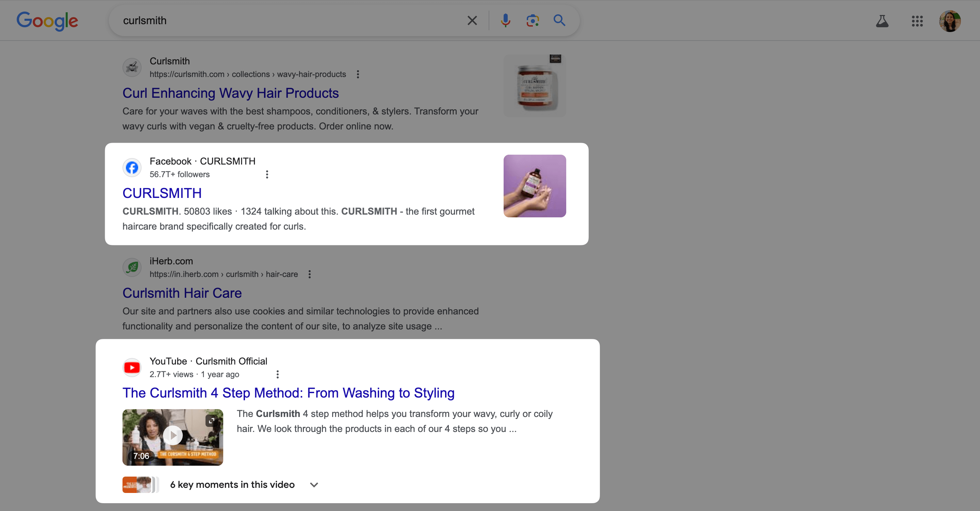Open Search Labs flask icon

pyautogui.click(x=882, y=21)
